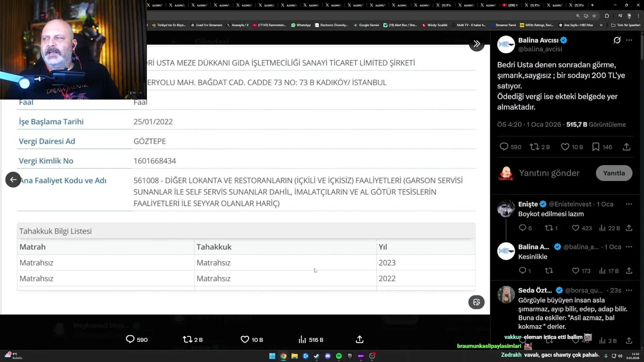Like the Kesinlikle comment with 173 likes
This screenshot has height=362, width=644.
(x=581, y=270)
